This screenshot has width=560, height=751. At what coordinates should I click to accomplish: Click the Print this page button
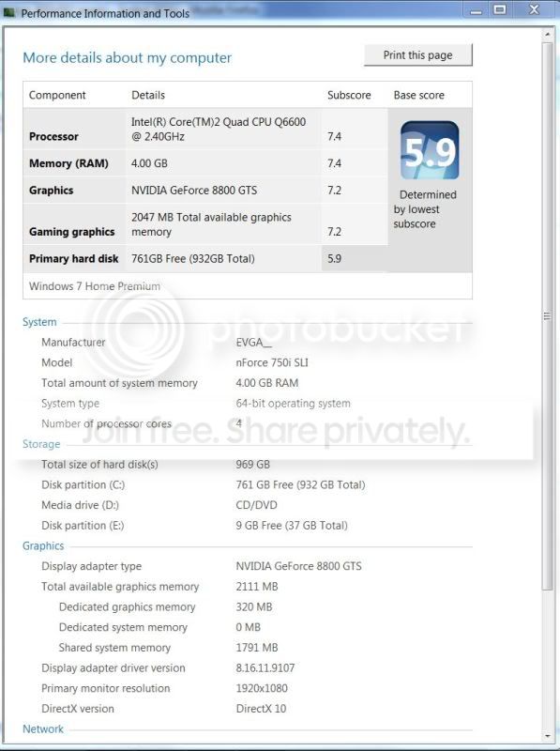[x=417, y=55]
